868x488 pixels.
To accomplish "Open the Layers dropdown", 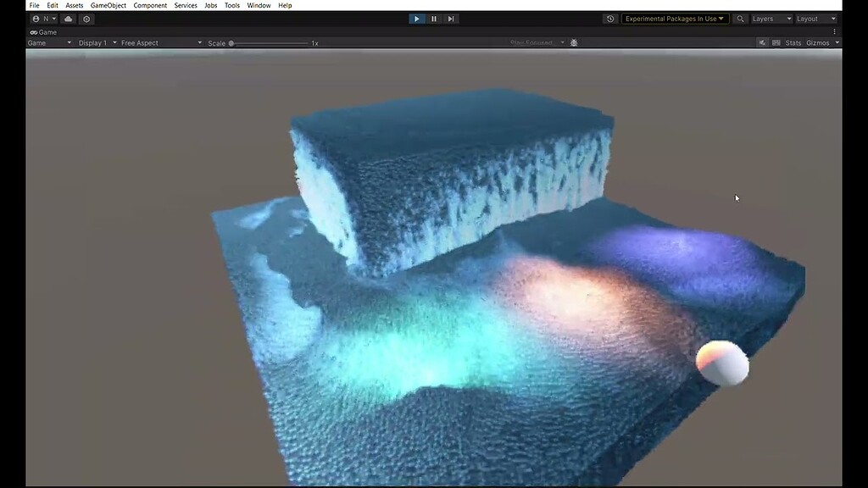I will tap(770, 18).
